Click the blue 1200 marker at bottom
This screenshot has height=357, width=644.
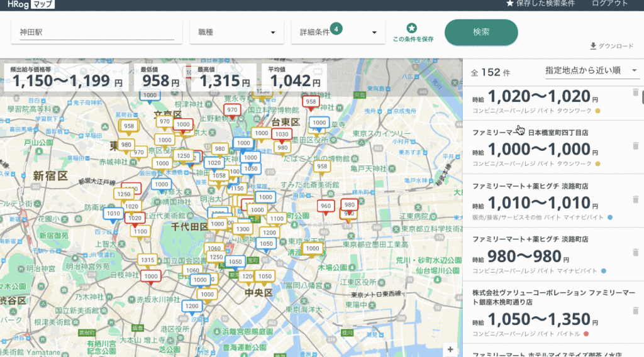point(192,306)
